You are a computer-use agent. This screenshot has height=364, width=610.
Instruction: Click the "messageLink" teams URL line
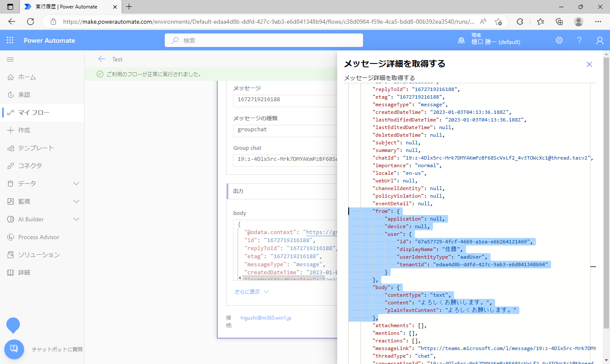pos(484,348)
